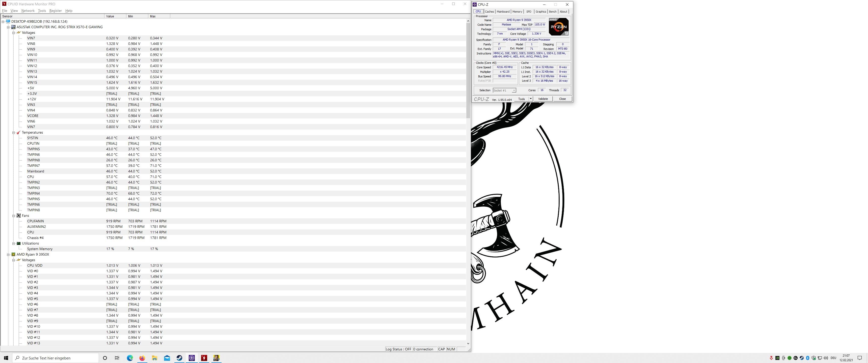Collapse the Temperatures tree node
The image size is (868, 363).
14,132
